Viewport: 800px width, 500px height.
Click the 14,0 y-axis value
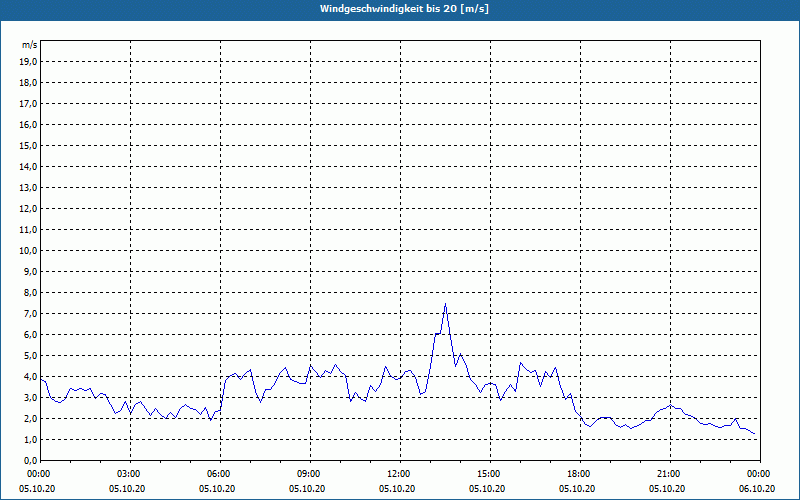coord(28,166)
